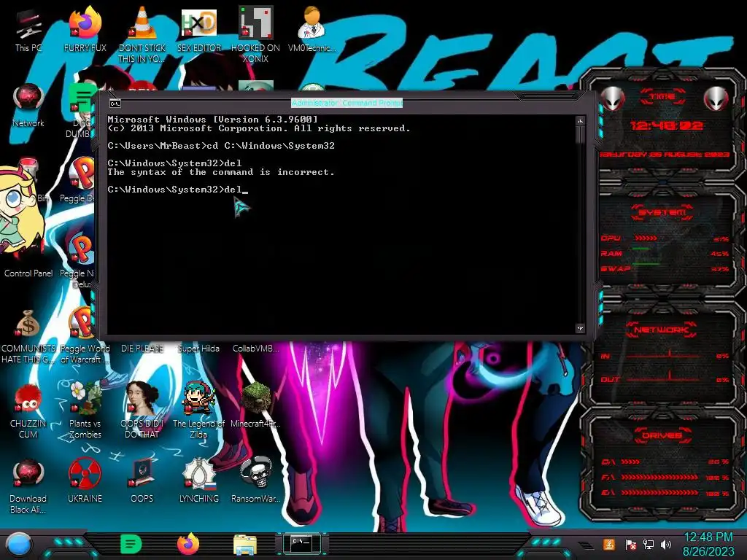
Task: Open File Explorer from the taskbar
Action: (x=245, y=544)
